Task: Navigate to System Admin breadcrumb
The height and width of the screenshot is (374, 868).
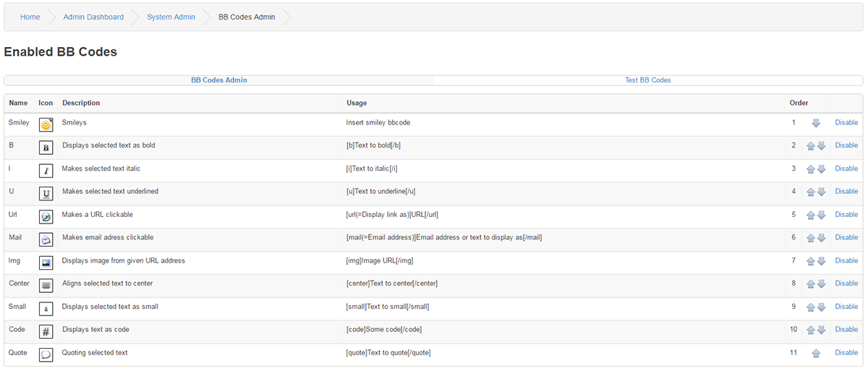Action: [171, 17]
